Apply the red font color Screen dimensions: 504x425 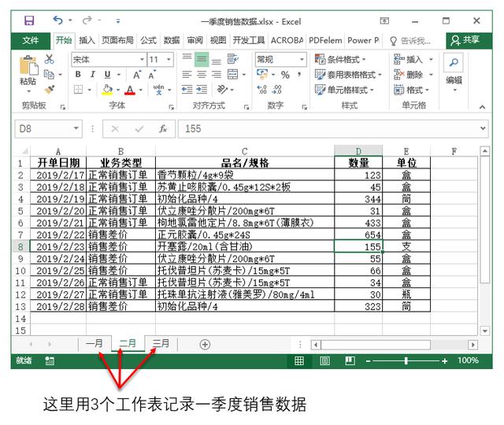[x=129, y=90]
